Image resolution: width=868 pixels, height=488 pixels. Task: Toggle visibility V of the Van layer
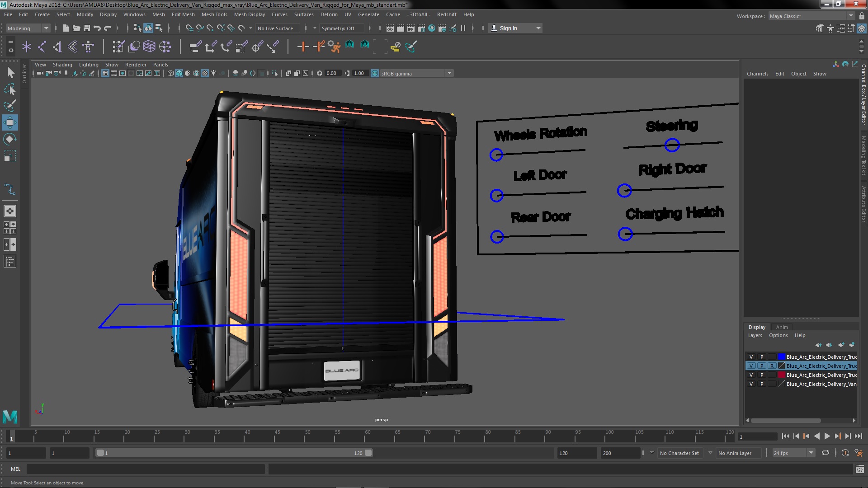[x=751, y=384]
